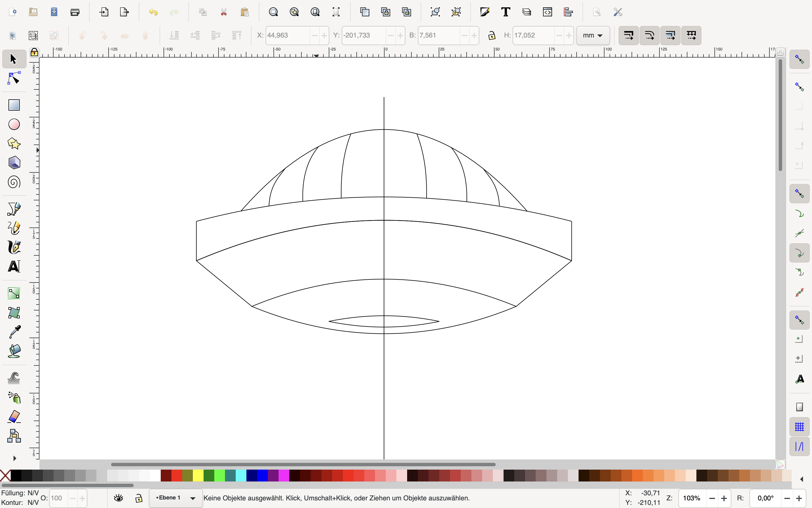
Task: Open the mm units dropdown
Action: click(593, 35)
